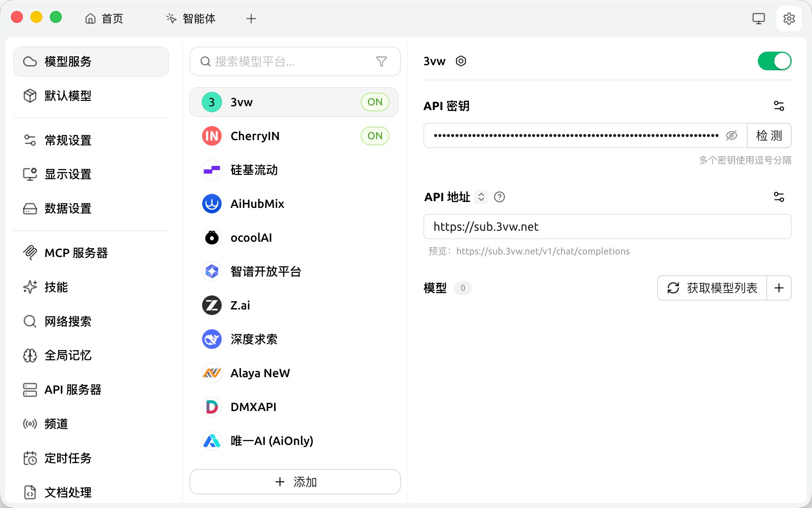
Task: Open a new tab with the plus icon
Action: pyautogui.click(x=251, y=19)
